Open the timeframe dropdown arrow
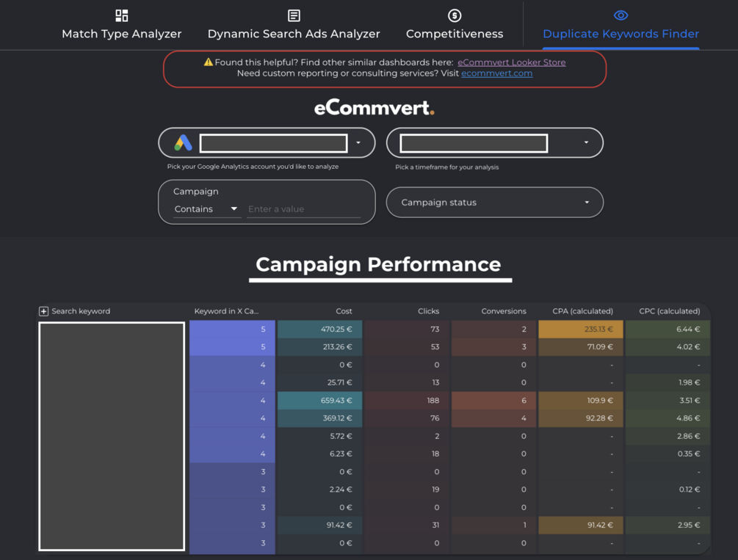 pos(586,142)
